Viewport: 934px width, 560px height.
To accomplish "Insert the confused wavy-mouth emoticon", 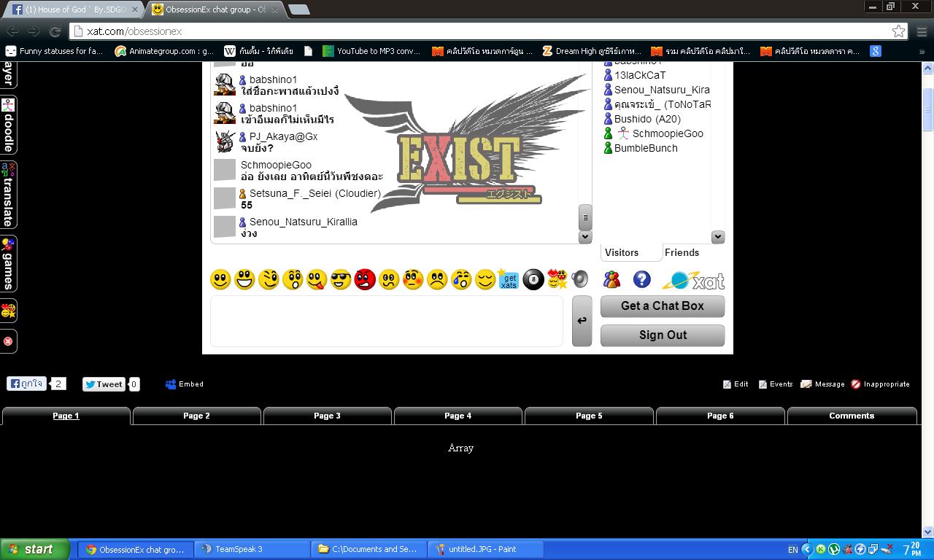I will pos(389,279).
